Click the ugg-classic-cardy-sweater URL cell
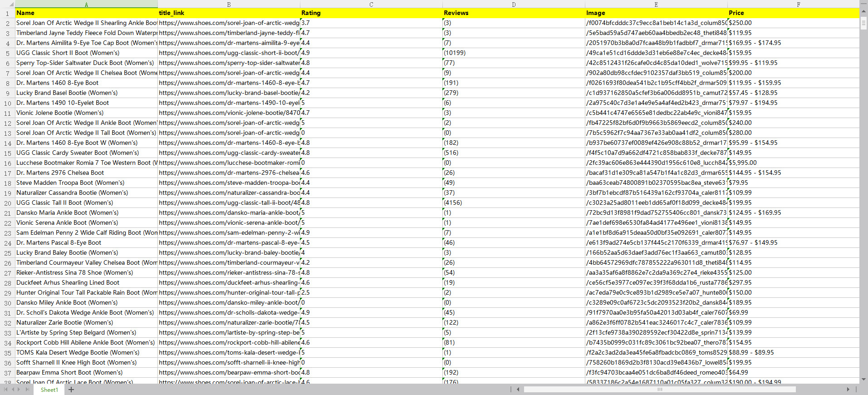 click(x=229, y=153)
